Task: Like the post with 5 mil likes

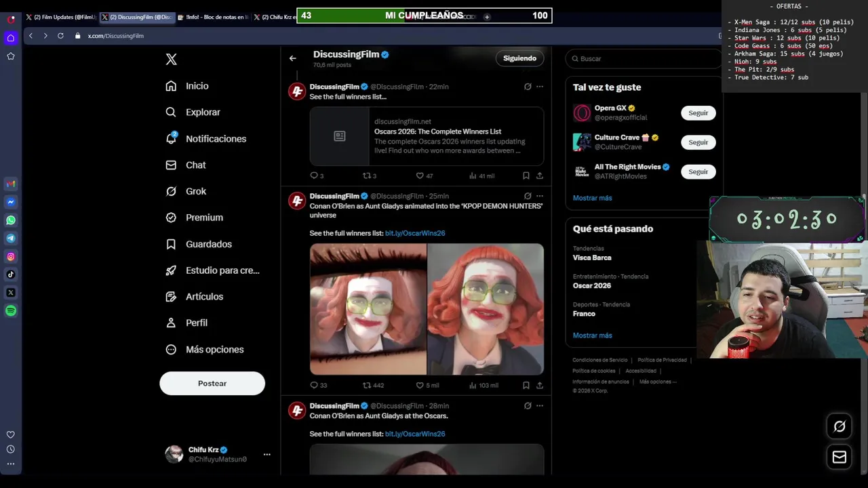Action: click(x=420, y=385)
